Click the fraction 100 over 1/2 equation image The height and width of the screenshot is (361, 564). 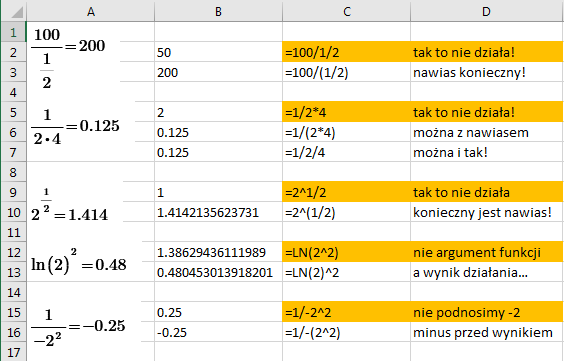(x=68, y=59)
